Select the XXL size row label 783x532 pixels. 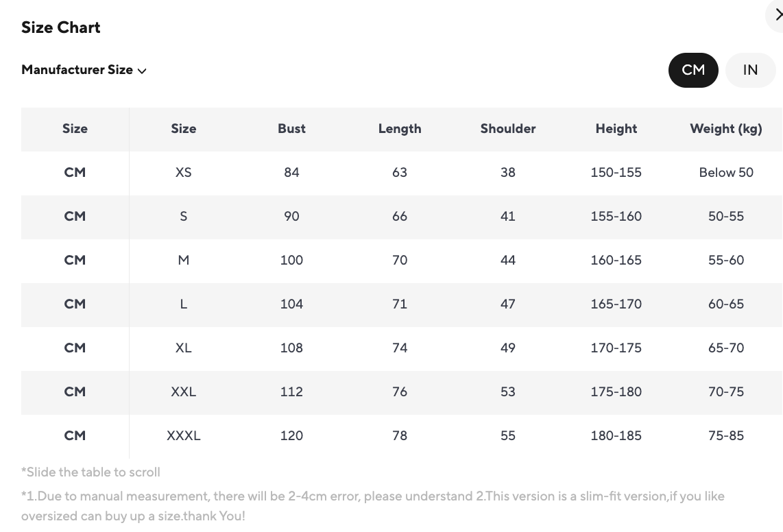pos(183,392)
